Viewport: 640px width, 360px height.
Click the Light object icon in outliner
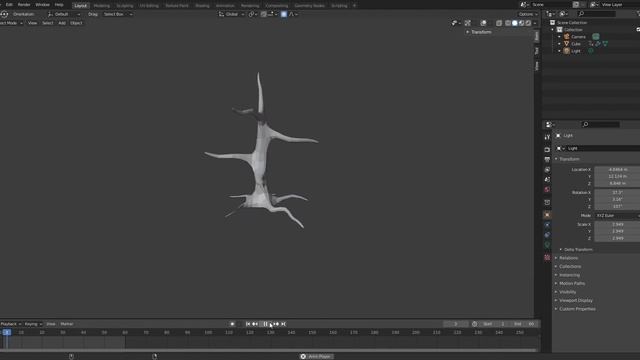tap(567, 51)
